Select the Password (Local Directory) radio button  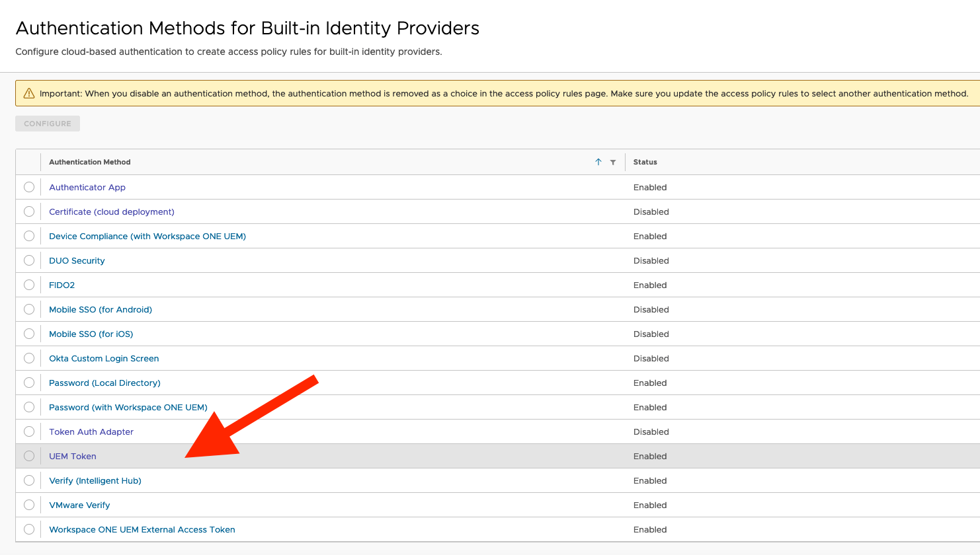click(x=29, y=383)
